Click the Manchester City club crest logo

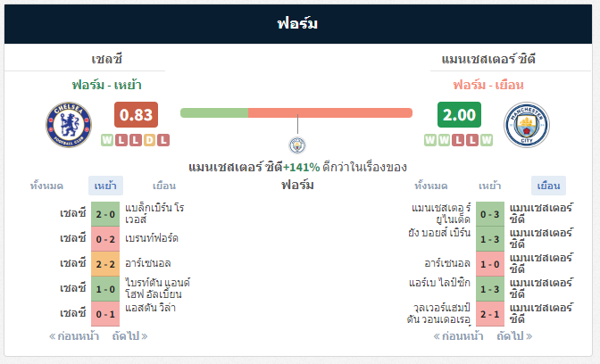coord(527,125)
